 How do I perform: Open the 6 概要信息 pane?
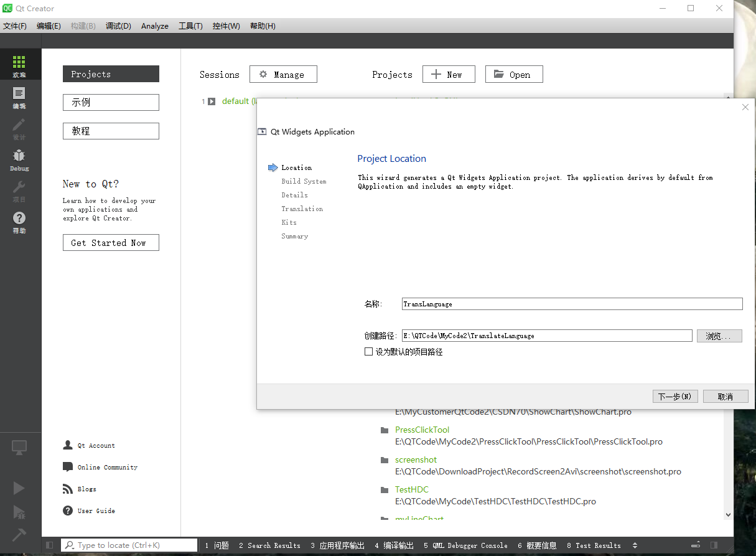[537, 545]
